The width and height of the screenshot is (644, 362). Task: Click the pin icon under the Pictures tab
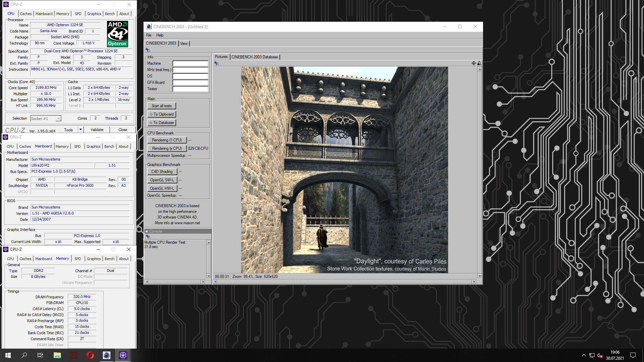[216, 63]
